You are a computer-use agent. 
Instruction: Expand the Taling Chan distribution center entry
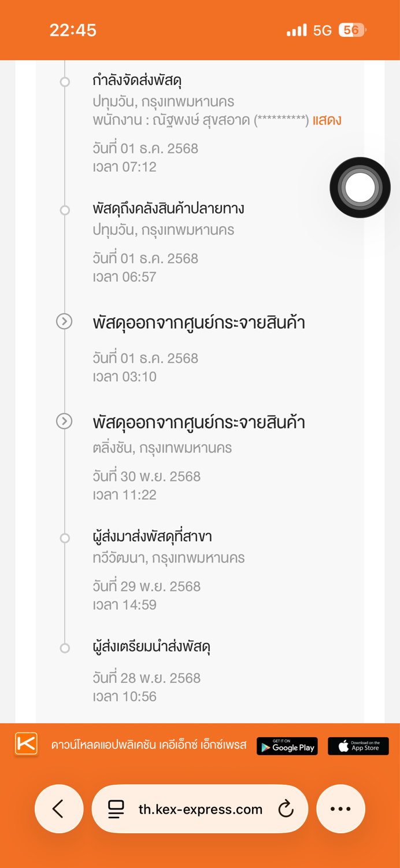(x=64, y=421)
